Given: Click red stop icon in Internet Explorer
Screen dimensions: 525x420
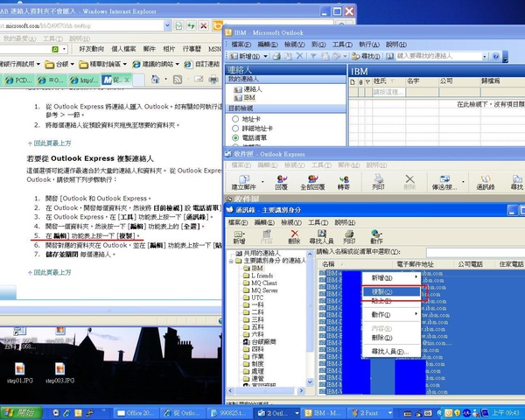Looking at the screenshot, I should coord(203,25).
